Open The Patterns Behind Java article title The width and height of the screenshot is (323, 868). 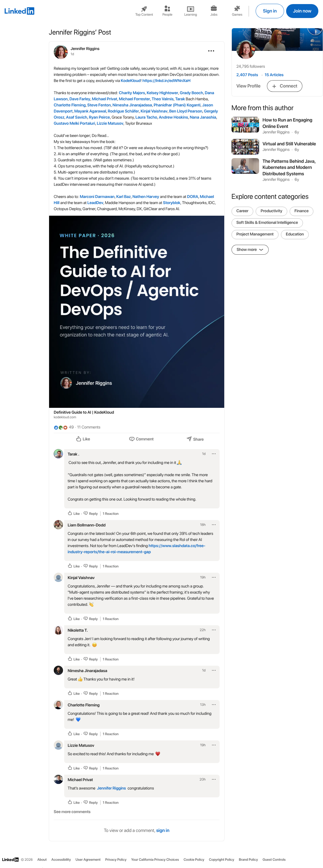(289, 167)
